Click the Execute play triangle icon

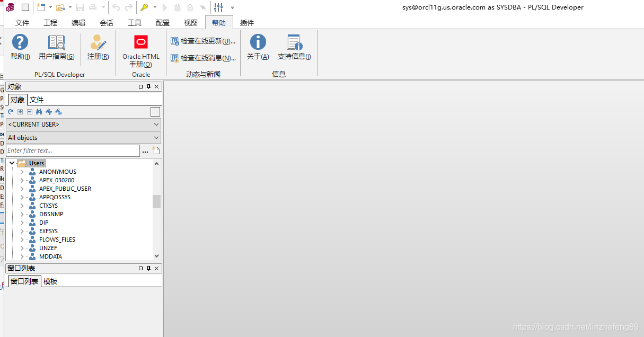pos(165,7)
